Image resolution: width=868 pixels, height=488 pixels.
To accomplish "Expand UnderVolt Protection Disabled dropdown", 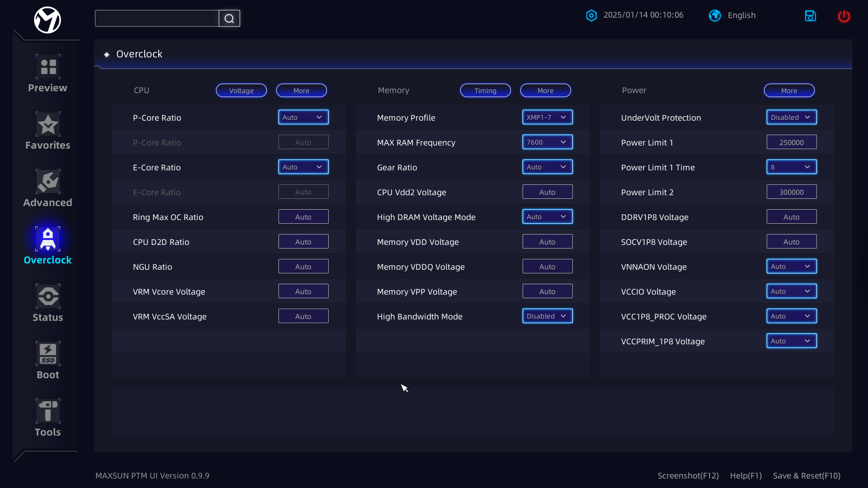I will click(x=791, y=117).
